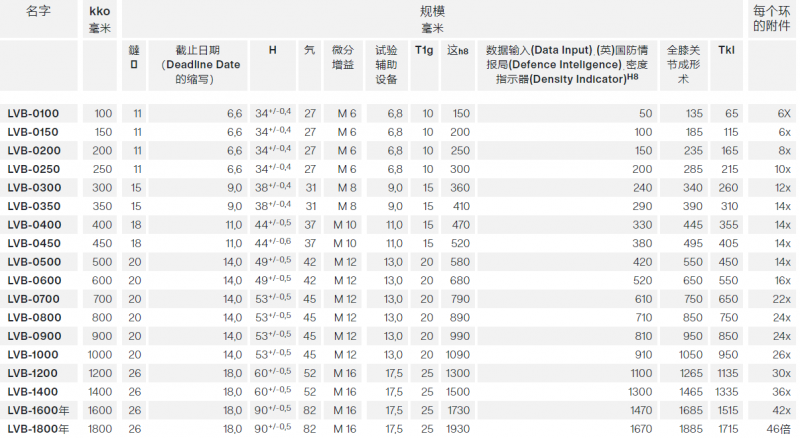The image size is (800, 438).
Task: Select the 12x value in LVB-0300 row
Action: pos(782,187)
